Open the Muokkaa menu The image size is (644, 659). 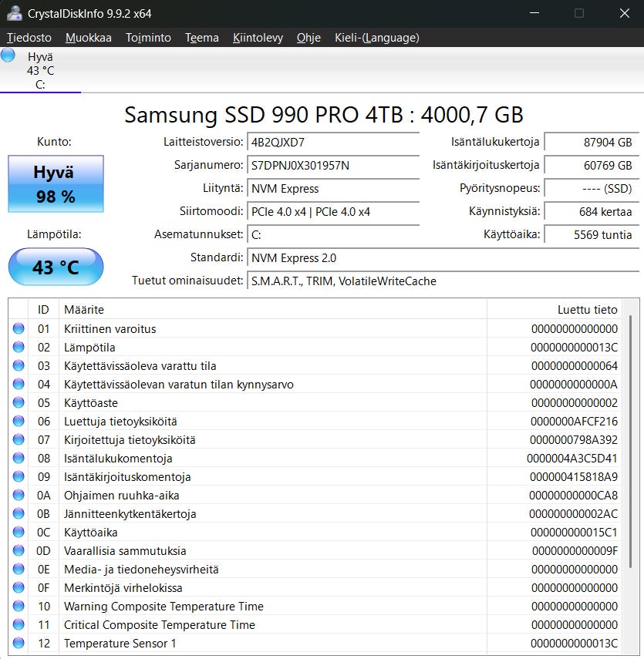point(89,38)
